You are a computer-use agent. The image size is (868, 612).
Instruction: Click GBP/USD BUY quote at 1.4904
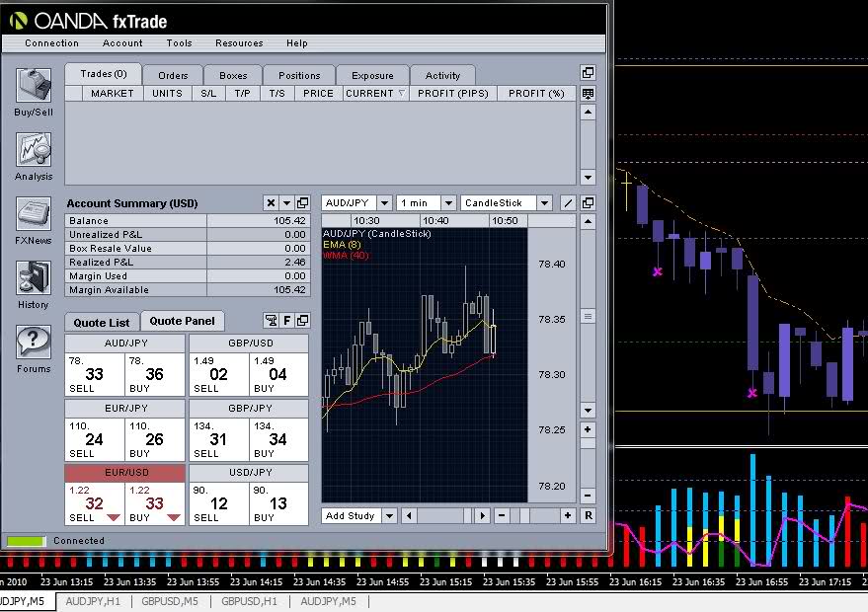click(277, 375)
